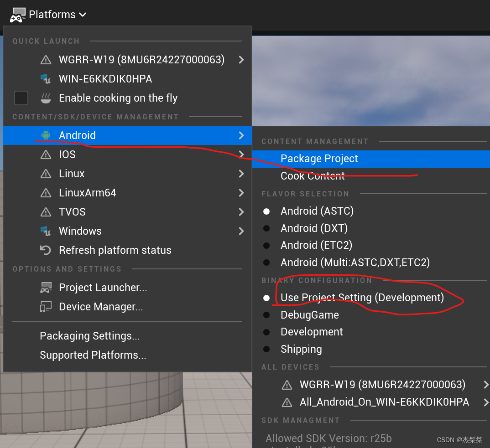Expand the Linux submenu arrow

click(x=241, y=174)
